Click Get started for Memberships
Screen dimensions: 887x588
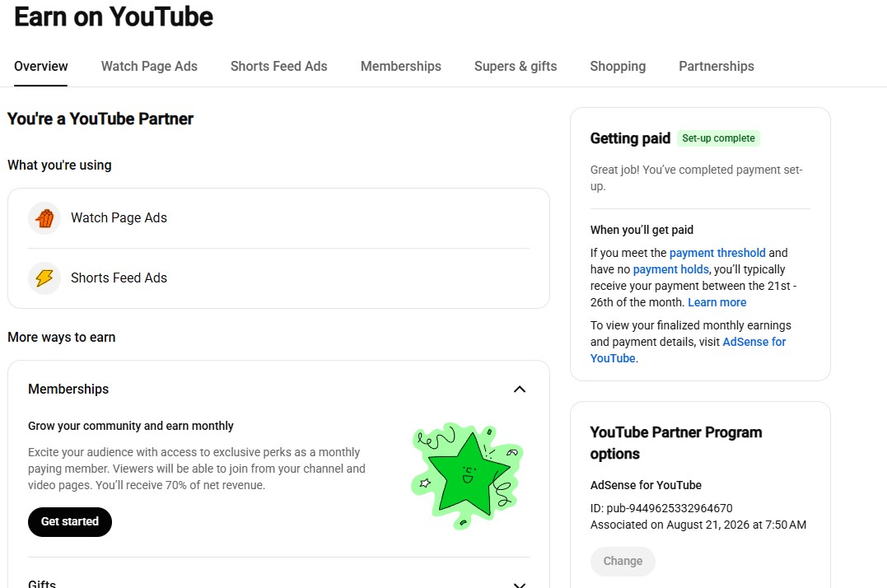[x=69, y=522]
